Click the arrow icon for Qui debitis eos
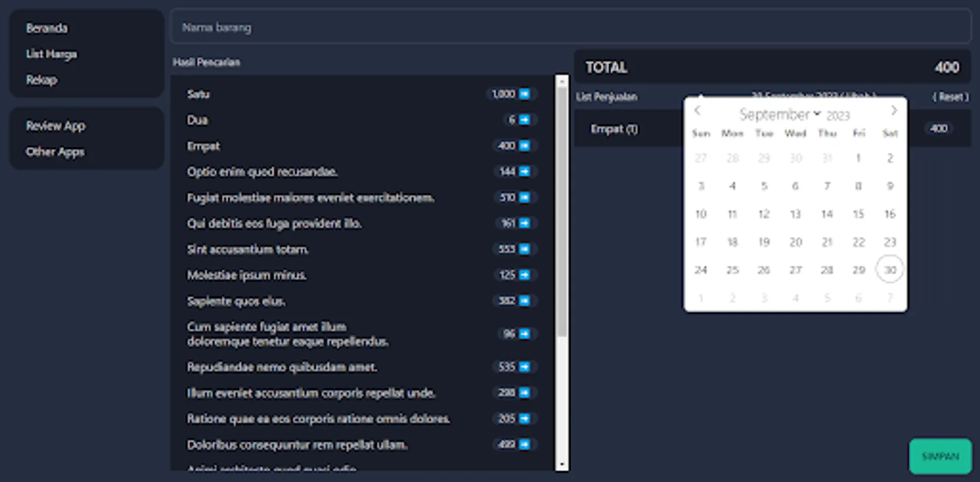This screenshot has height=482, width=980. [x=525, y=223]
